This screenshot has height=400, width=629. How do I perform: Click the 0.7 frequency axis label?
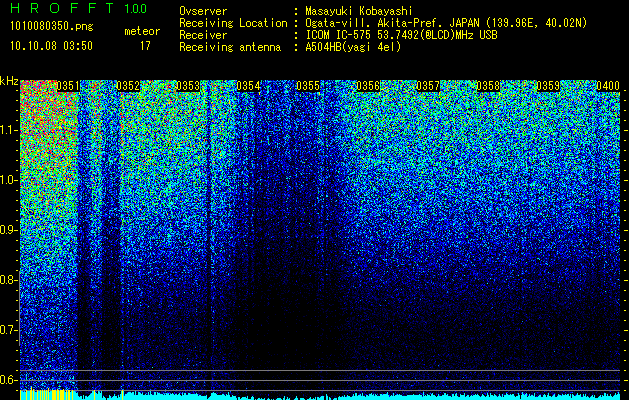pos(9,330)
